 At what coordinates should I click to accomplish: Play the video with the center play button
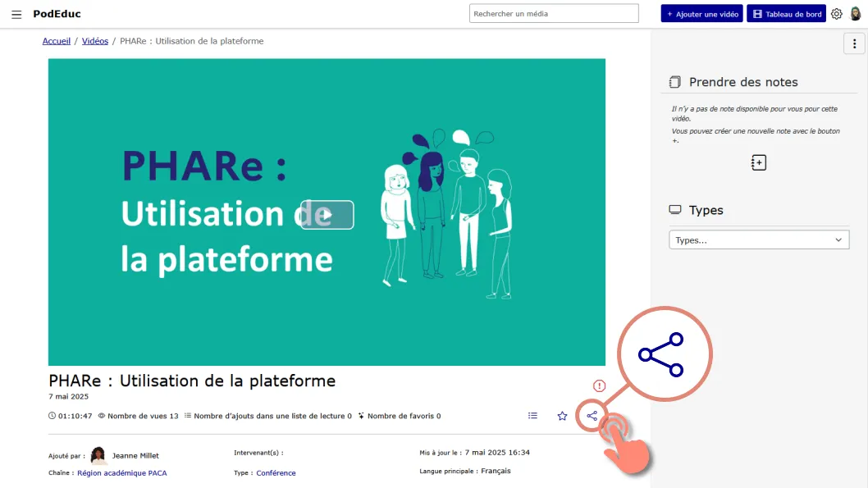tap(327, 215)
